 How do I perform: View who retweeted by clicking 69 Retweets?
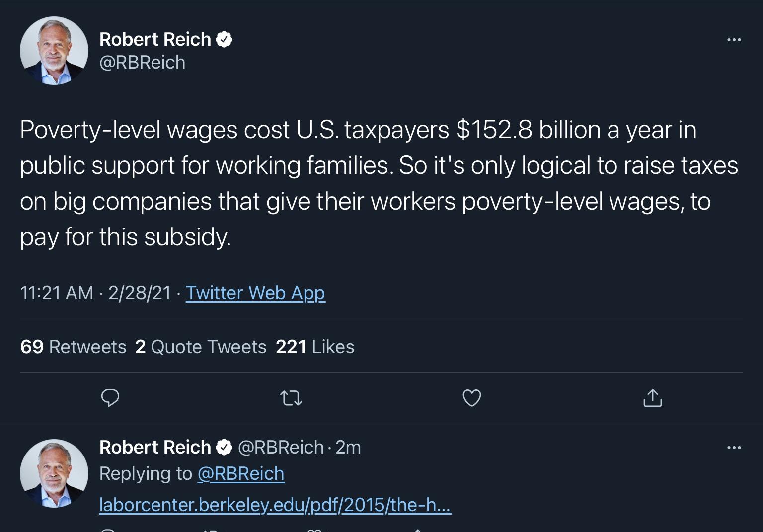(x=73, y=347)
